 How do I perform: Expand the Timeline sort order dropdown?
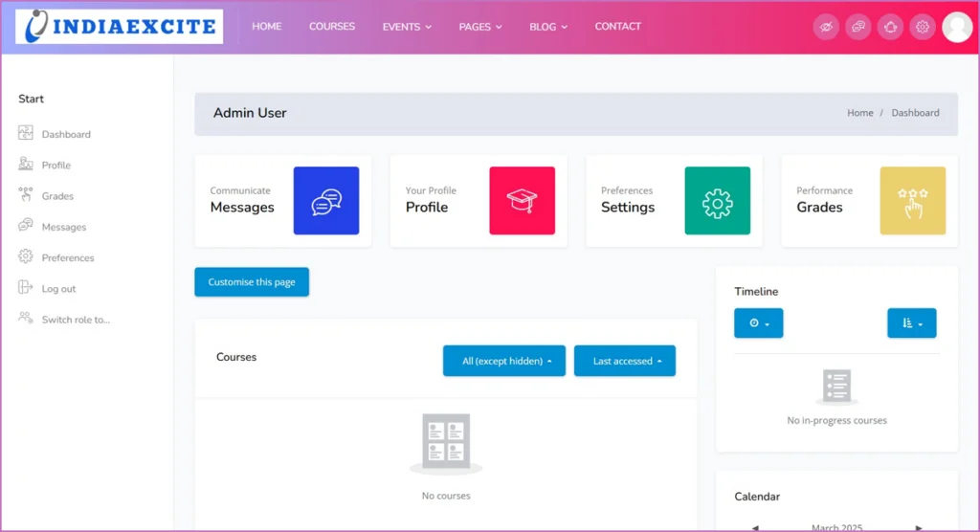coord(912,323)
